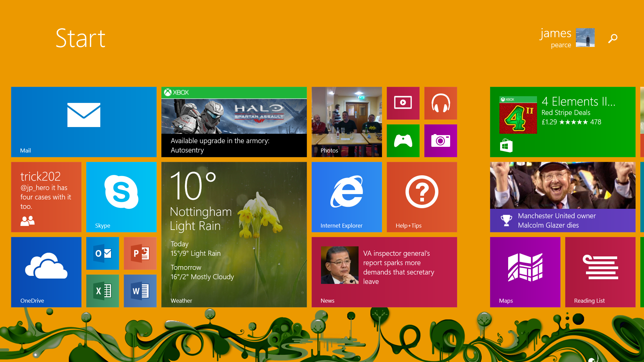Open the Music headphones tile
This screenshot has width=644, height=362.
440,103
